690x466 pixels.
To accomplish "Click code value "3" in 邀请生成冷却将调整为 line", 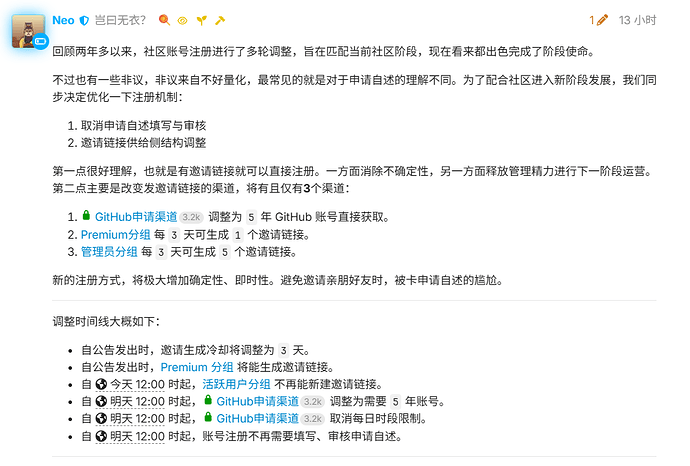I will (x=283, y=351).
